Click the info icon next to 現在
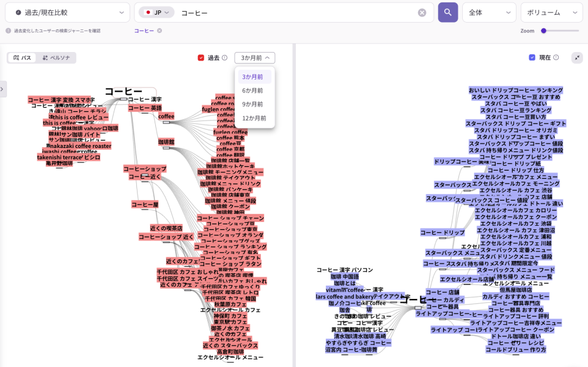The image size is (588, 367). click(x=556, y=57)
